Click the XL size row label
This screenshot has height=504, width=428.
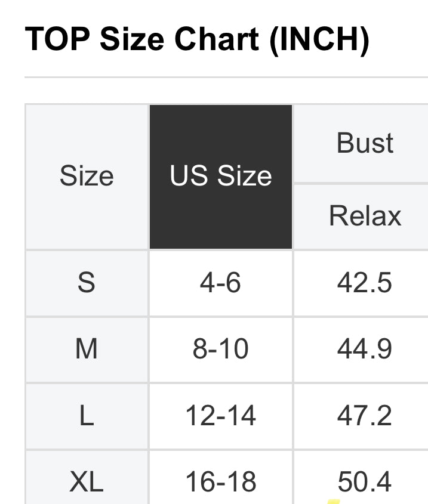pyautogui.click(x=87, y=481)
